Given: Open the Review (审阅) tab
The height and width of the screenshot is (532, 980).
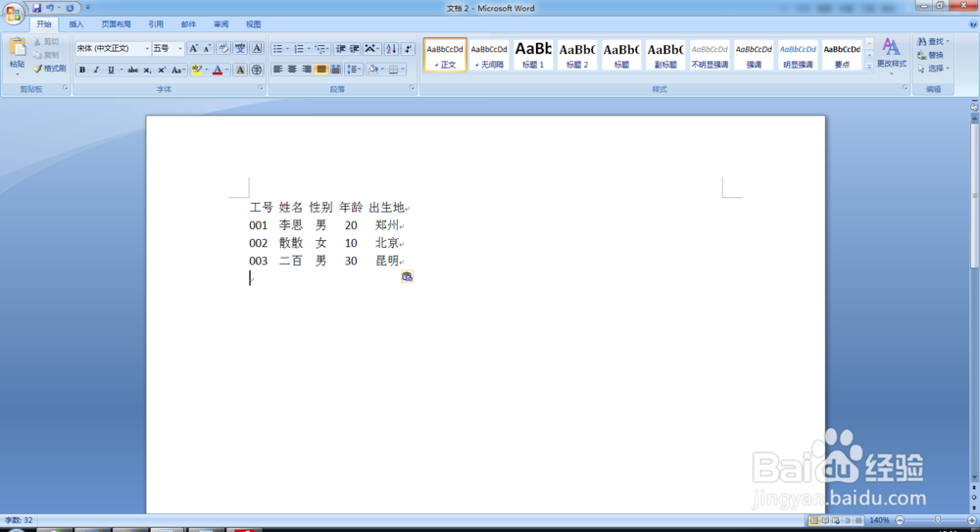Looking at the screenshot, I should pyautogui.click(x=220, y=24).
